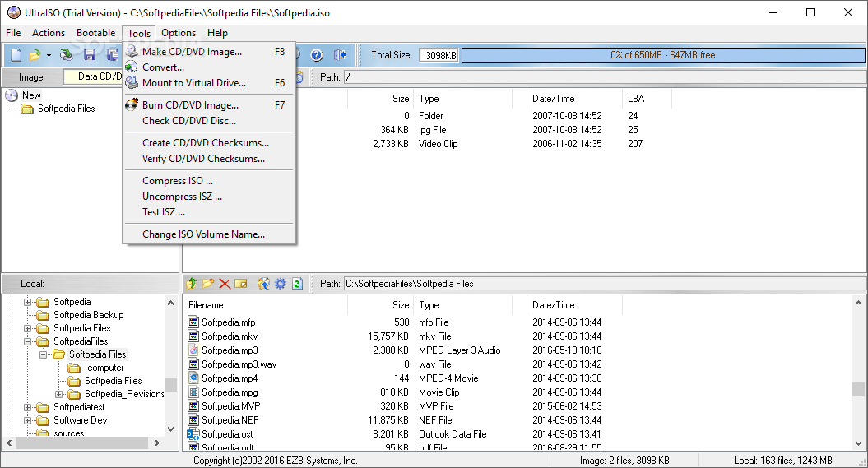Click the red X delete icon
Viewport: 868px width, 468px height.
pos(224,284)
